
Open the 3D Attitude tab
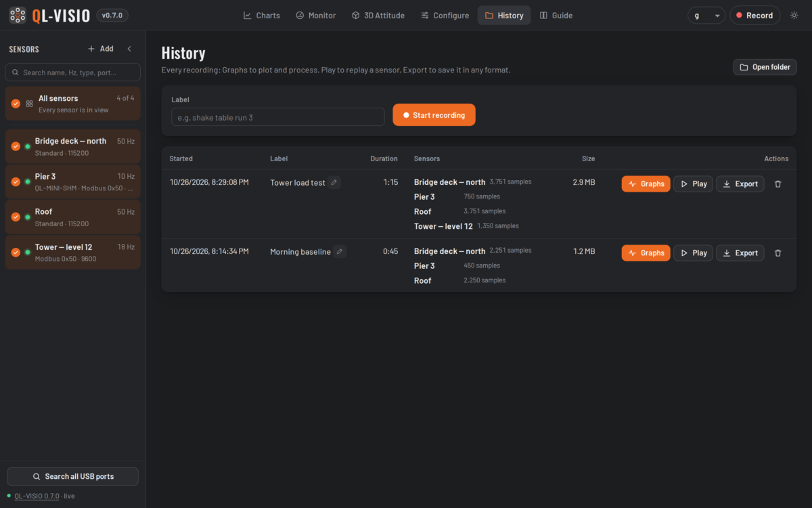pyautogui.click(x=378, y=15)
